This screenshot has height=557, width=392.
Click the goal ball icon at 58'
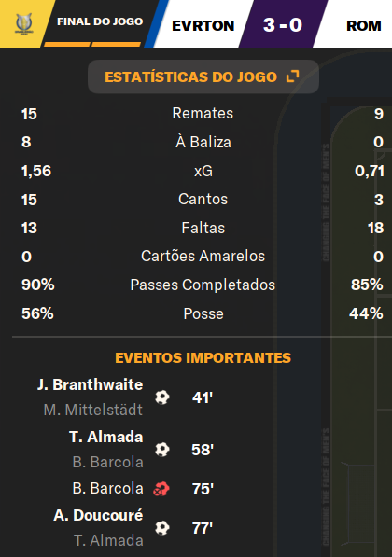click(162, 450)
